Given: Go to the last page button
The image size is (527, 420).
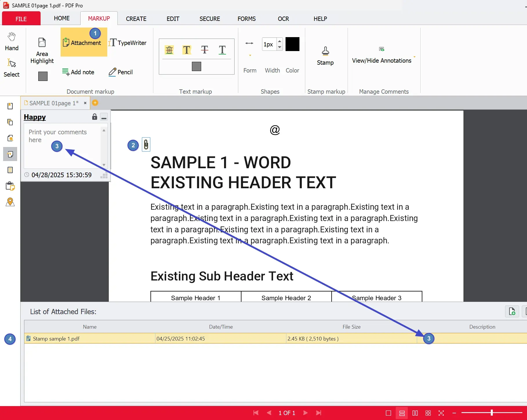Looking at the screenshot, I should 319,413.
